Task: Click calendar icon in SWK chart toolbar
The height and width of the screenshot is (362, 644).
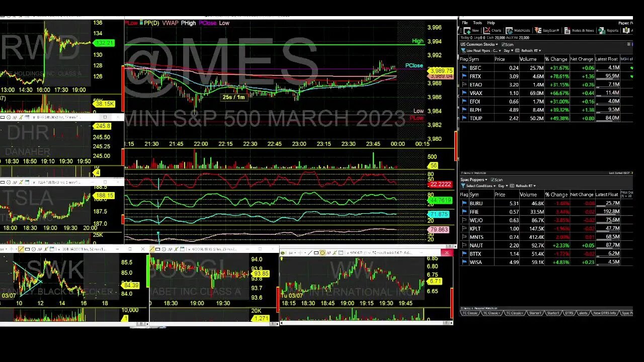Action: [x=52, y=249]
